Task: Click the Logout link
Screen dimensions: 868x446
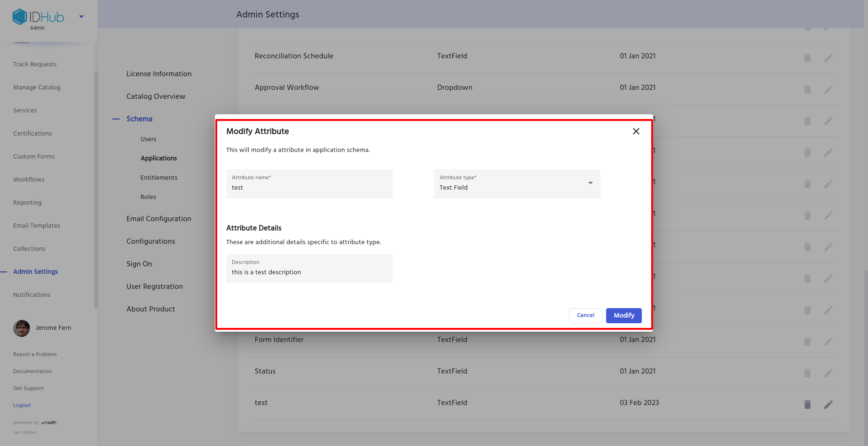Action: click(22, 405)
